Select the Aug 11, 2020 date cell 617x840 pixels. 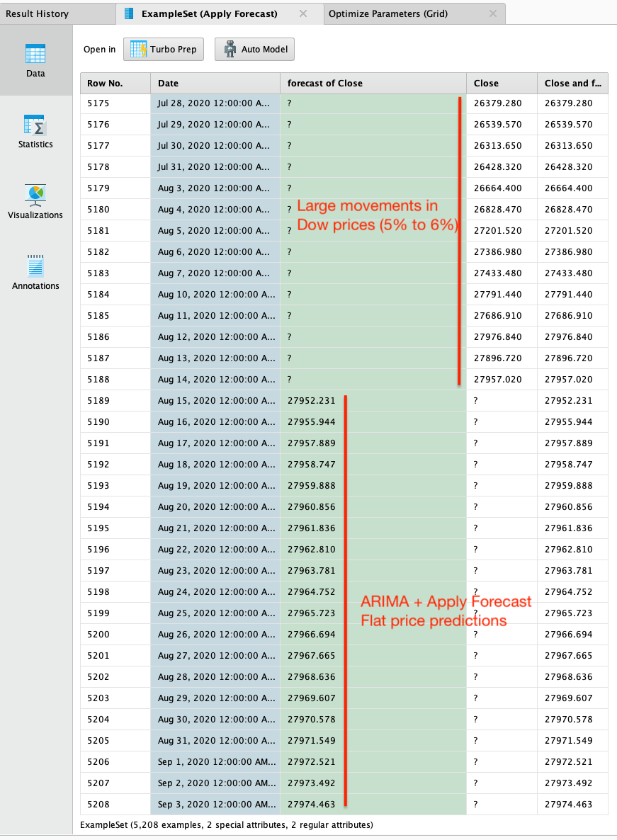tap(215, 316)
